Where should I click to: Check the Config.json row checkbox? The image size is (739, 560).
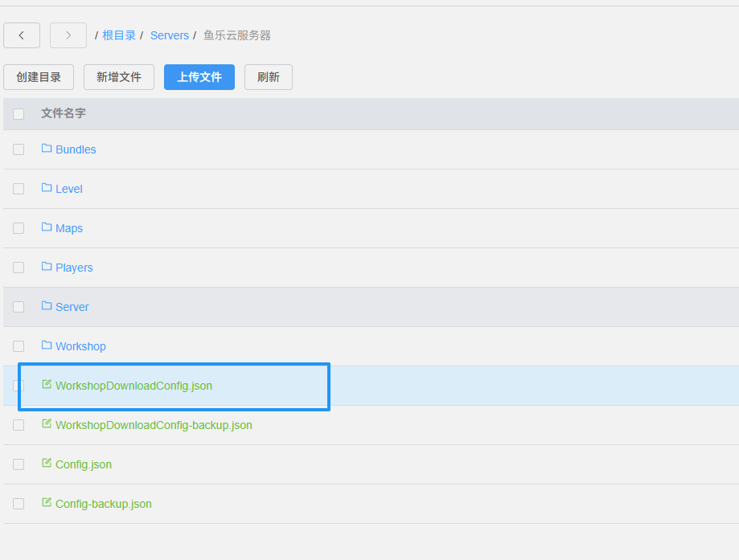18,464
